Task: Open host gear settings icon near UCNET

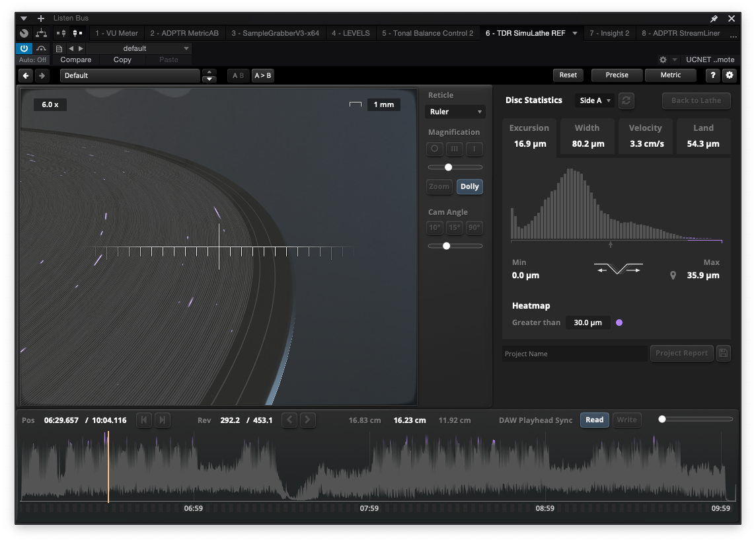Action: pyautogui.click(x=663, y=59)
